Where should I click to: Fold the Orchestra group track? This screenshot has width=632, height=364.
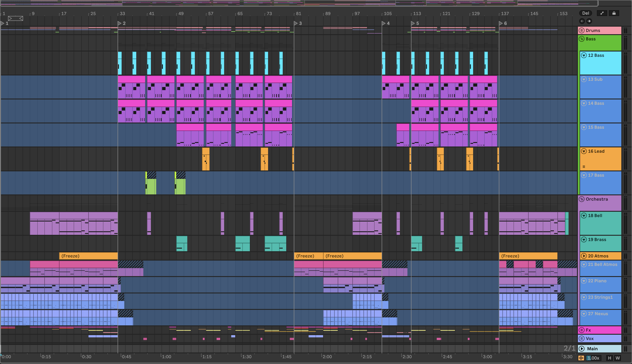pyautogui.click(x=582, y=199)
